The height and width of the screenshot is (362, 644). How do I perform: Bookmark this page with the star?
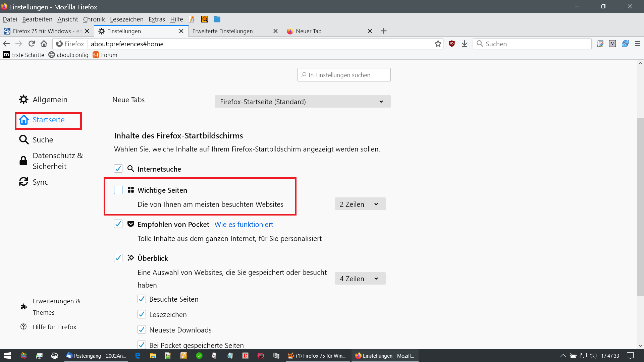(x=438, y=44)
